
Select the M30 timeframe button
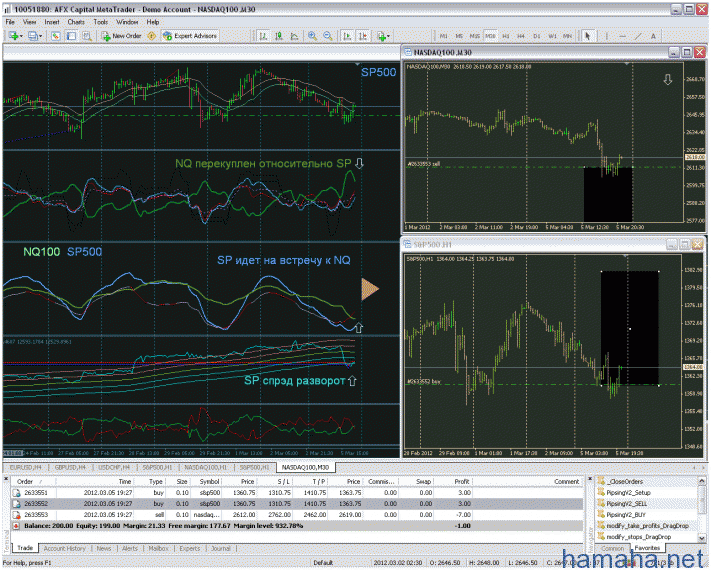pos(490,36)
